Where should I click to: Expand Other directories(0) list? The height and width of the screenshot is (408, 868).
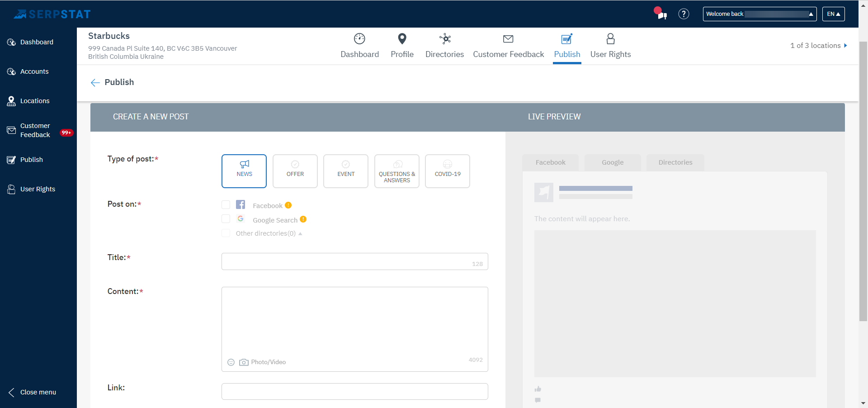[x=300, y=234]
